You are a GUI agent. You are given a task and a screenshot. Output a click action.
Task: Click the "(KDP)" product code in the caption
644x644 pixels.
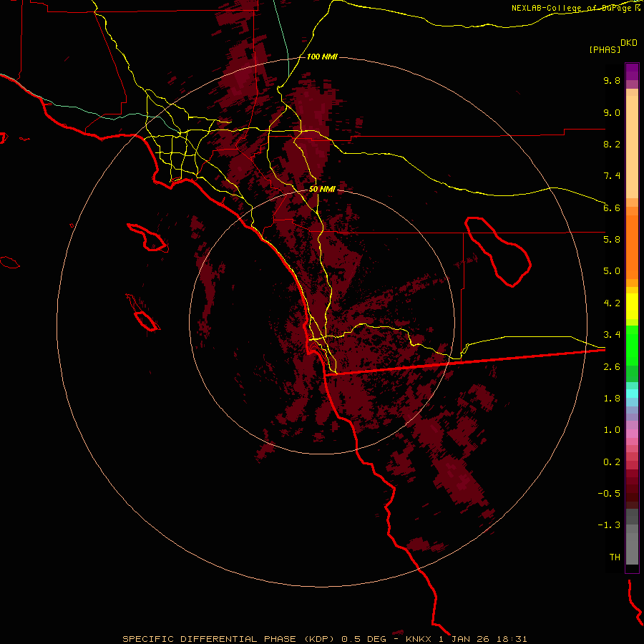(x=320, y=639)
